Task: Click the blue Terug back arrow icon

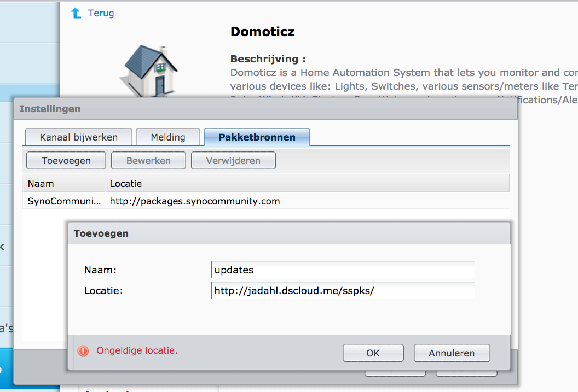Action: (76, 13)
